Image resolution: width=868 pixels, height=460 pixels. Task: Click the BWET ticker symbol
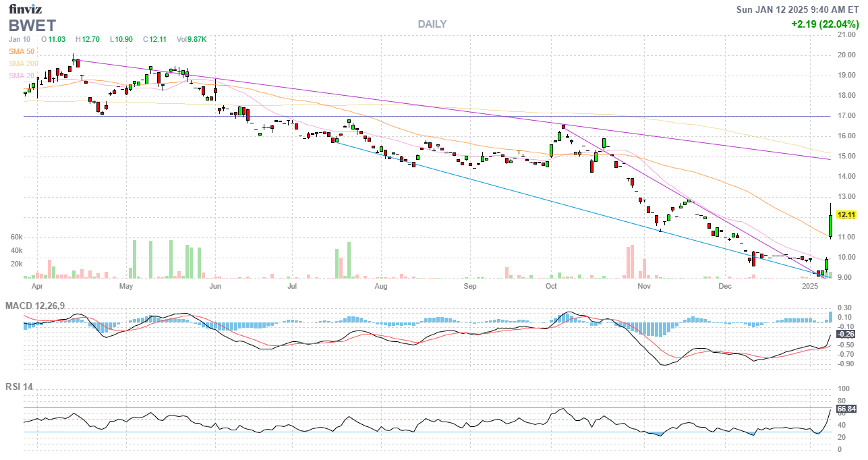[31, 26]
